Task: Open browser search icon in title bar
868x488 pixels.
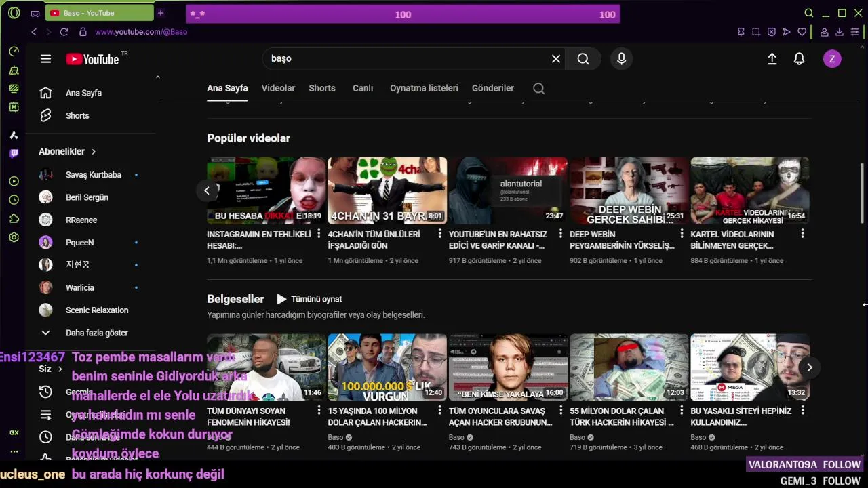Action: [808, 13]
